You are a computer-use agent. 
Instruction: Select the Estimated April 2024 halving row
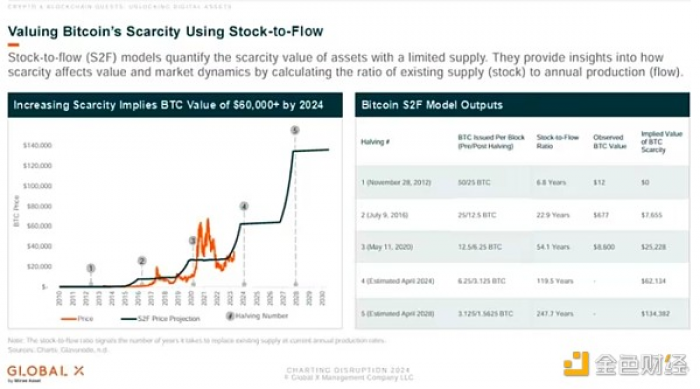coord(522,281)
